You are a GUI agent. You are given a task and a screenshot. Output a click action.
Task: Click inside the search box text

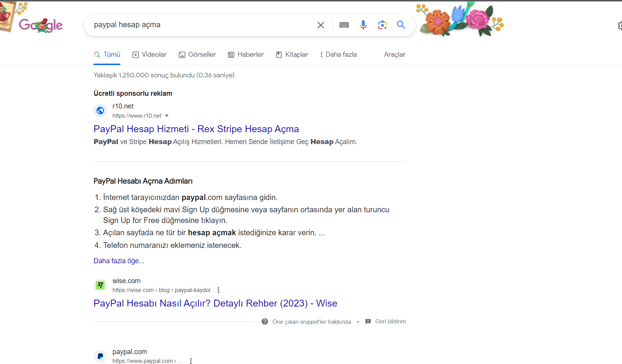pos(127,25)
